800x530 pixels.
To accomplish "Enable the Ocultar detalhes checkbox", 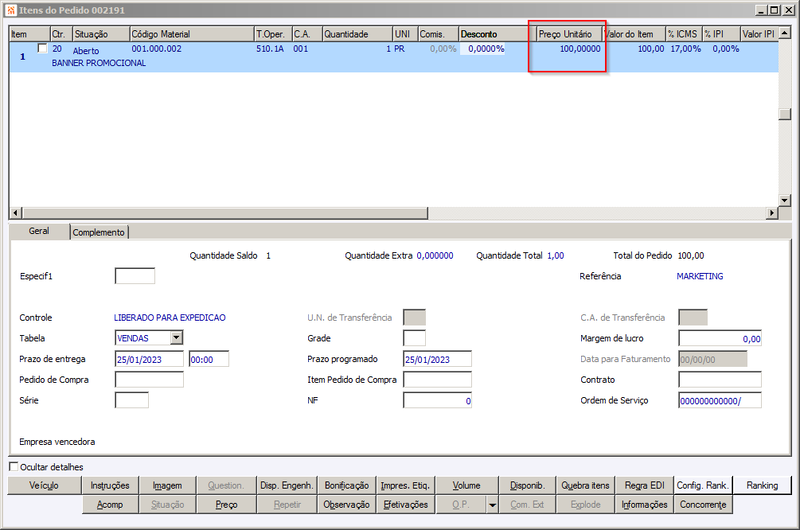I will pyautogui.click(x=14, y=466).
